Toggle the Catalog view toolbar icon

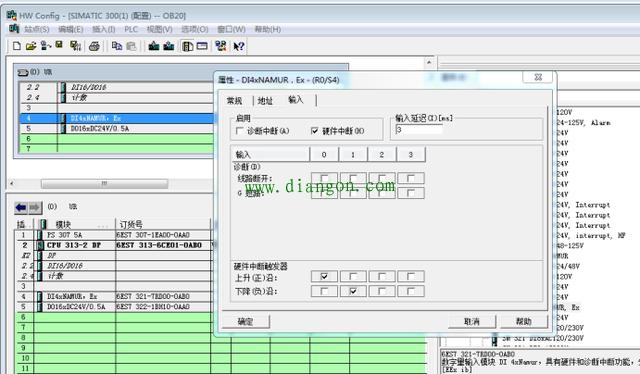188,46
